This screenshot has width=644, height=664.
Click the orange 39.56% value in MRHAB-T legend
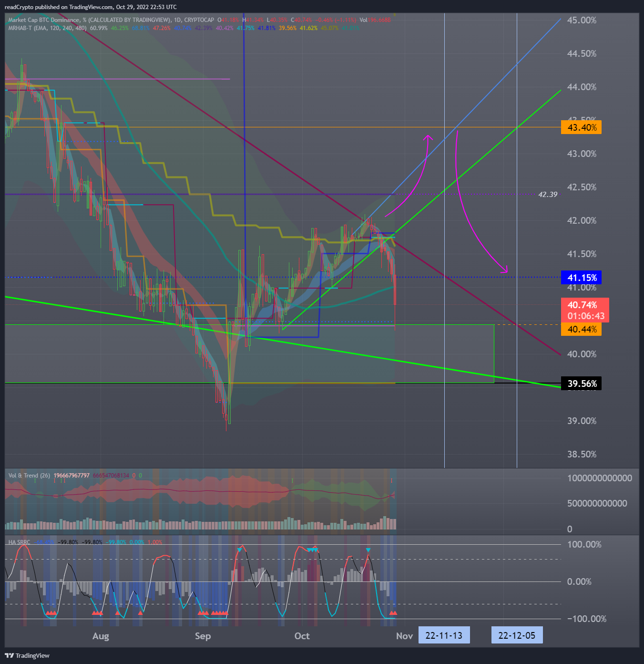coord(287,28)
